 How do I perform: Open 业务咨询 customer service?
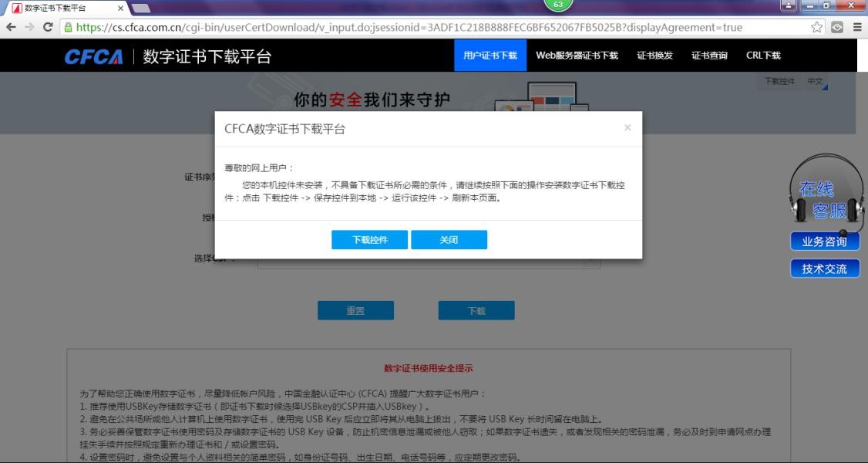coord(825,242)
